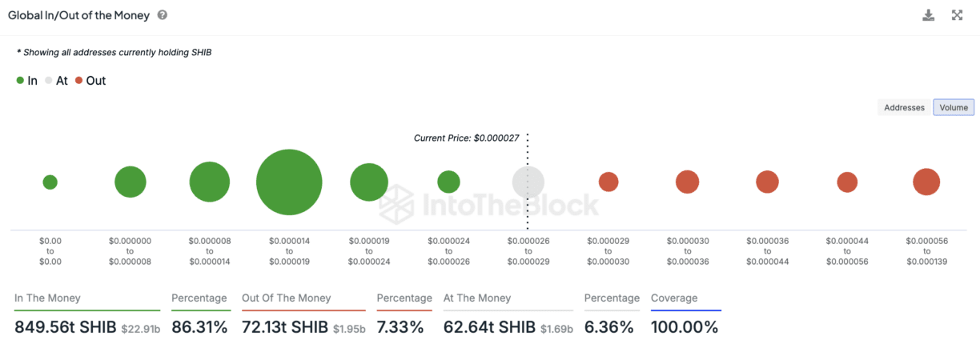Click the $0.000008 to $0.000014 green bubble

point(210,182)
